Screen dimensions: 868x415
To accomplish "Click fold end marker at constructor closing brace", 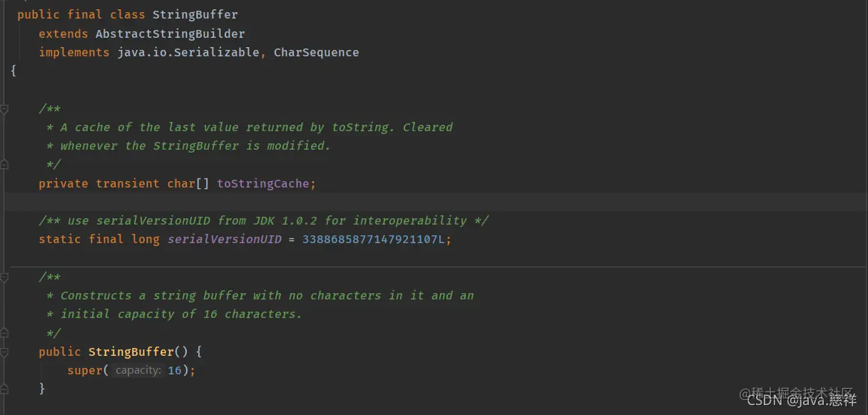I will coord(4,389).
